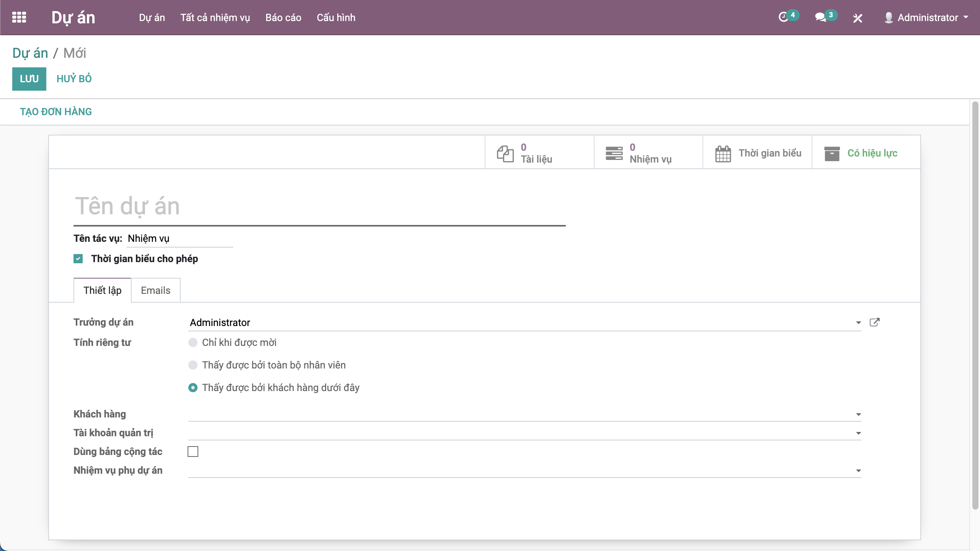Open the Administrator user menu dropdown

(x=927, y=18)
